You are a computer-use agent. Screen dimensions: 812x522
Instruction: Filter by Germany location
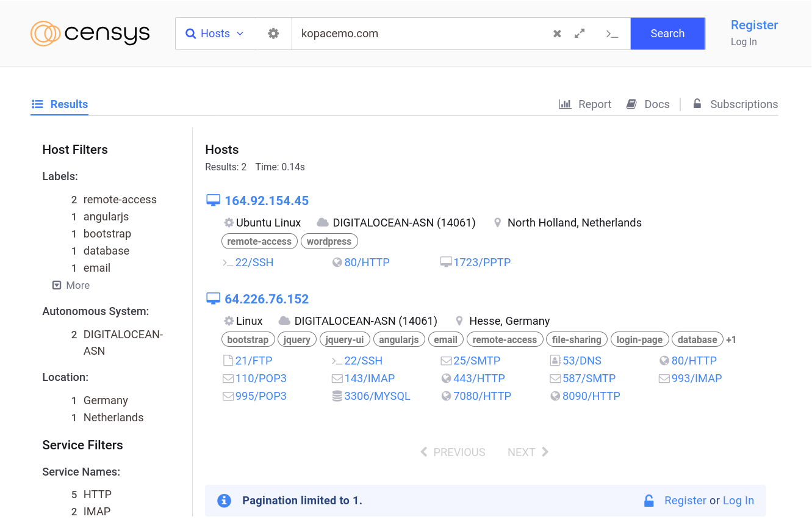pyautogui.click(x=106, y=401)
